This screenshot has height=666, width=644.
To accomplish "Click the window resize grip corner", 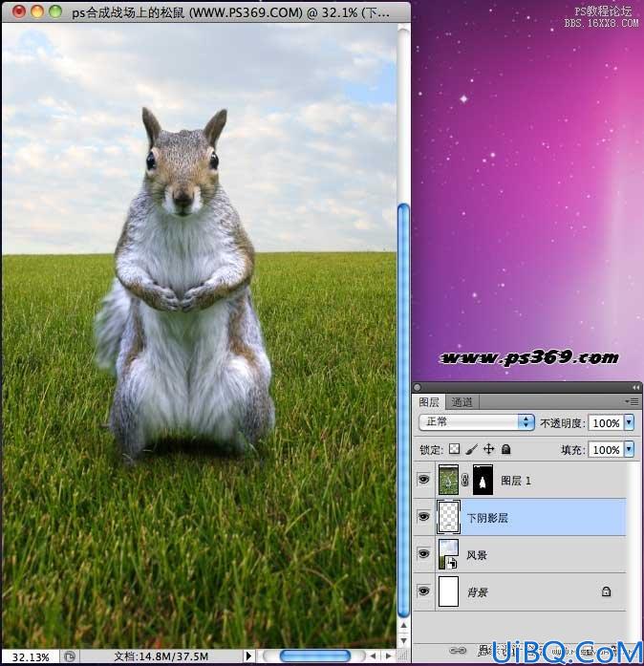I will pos(403,655).
